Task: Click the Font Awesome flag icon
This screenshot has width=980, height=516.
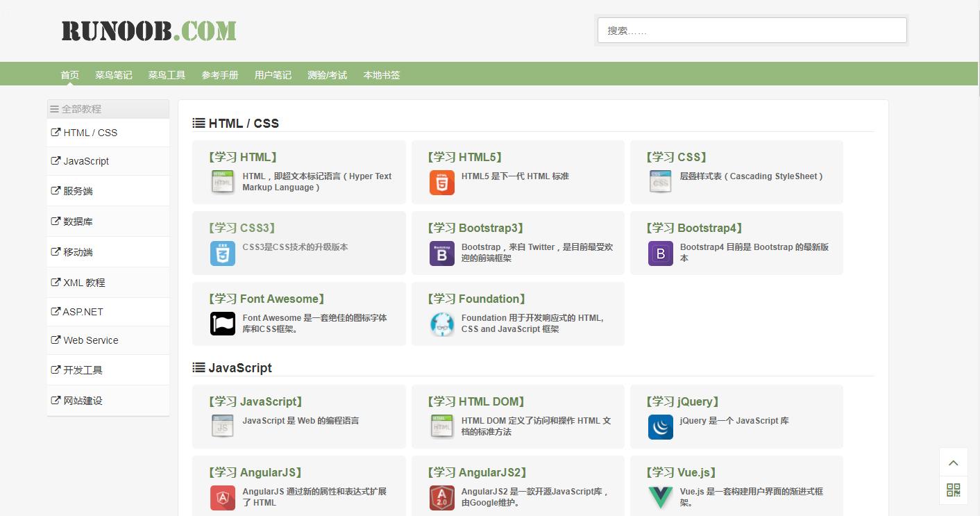Action: pos(223,324)
